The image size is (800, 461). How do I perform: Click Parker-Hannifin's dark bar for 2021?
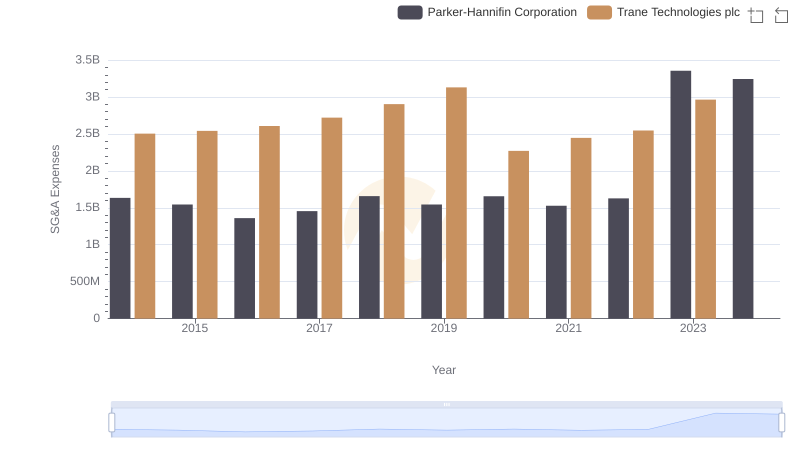(x=556, y=262)
